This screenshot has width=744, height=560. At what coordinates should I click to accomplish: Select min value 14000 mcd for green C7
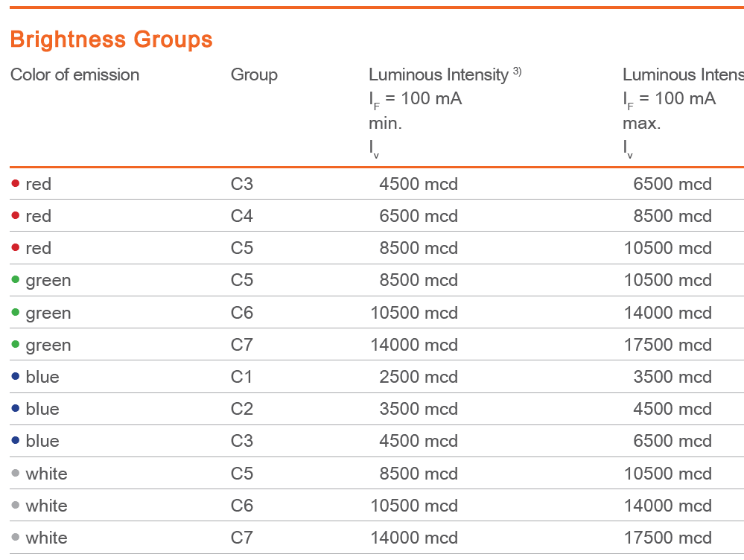pos(414,345)
